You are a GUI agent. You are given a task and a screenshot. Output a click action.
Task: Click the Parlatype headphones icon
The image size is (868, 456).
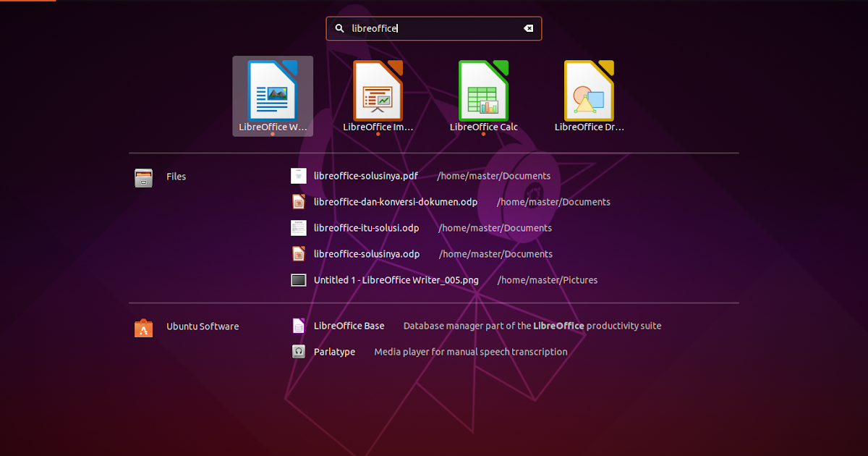coord(299,352)
